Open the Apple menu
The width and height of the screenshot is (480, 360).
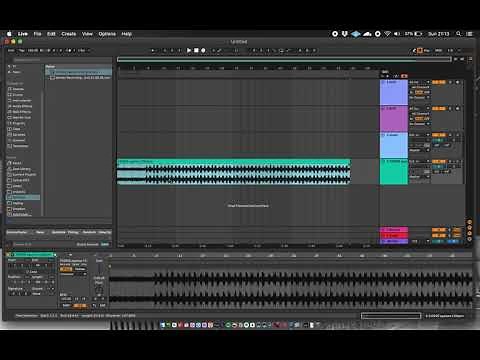(x=9, y=34)
